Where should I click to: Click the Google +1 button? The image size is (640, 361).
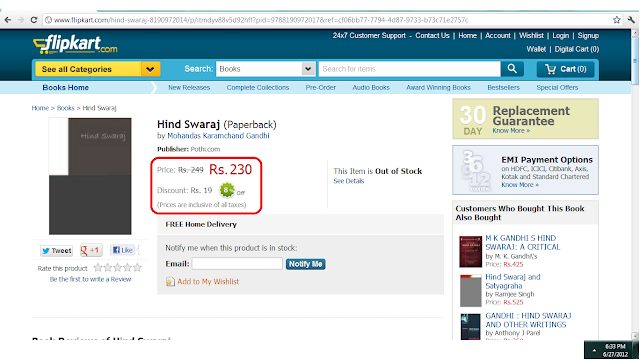point(91,250)
